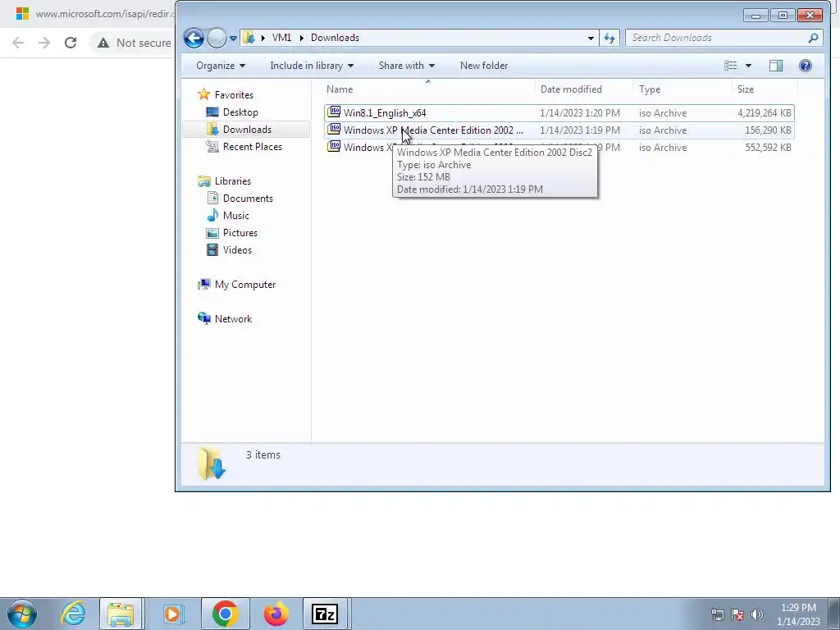Select Libraries in the navigation pane

(x=232, y=181)
